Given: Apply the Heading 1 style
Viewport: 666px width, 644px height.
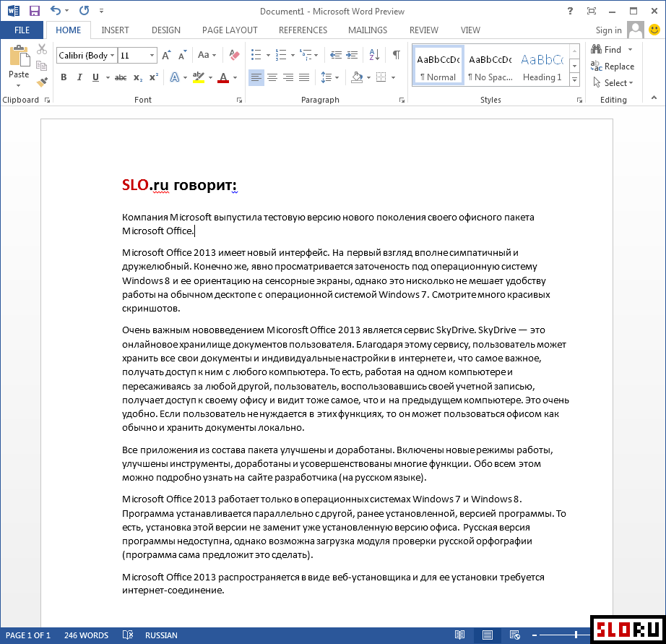Looking at the screenshot, I should pos(542,66).
